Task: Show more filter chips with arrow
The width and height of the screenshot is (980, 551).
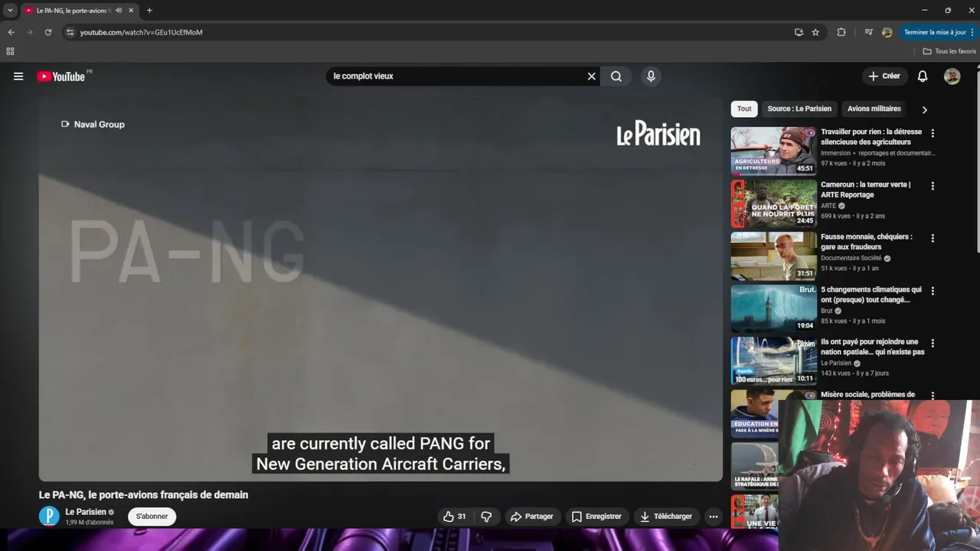Action: point(924,109)
